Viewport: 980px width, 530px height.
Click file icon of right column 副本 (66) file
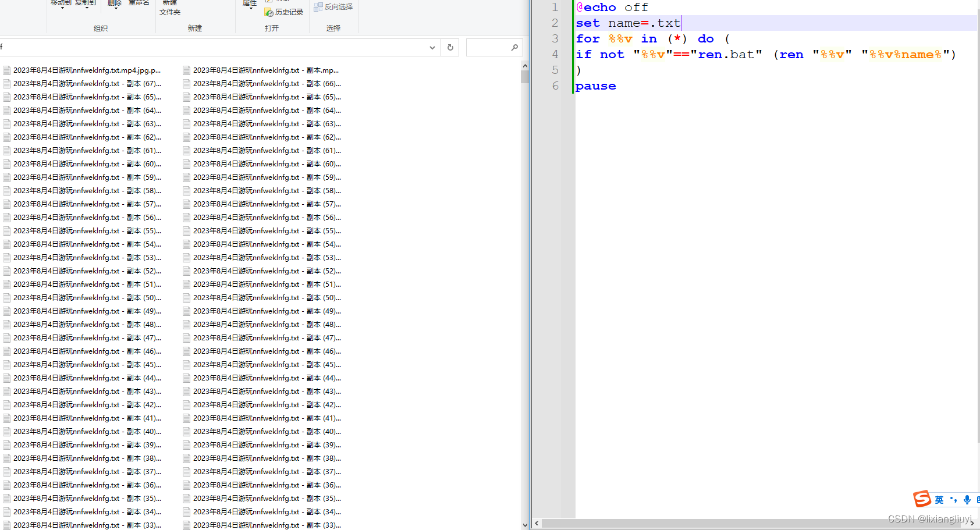pyautogui.click(x=187, y=84)
